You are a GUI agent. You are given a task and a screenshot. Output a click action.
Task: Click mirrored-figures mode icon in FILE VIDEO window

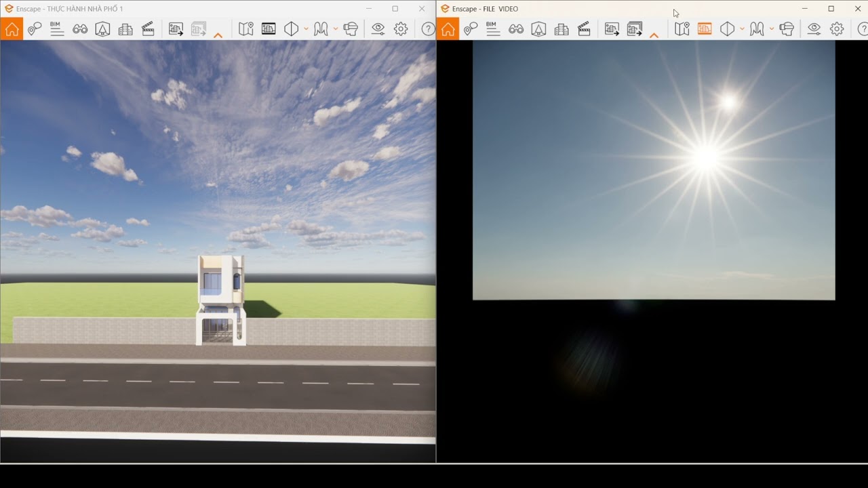(x=757, y=29)
